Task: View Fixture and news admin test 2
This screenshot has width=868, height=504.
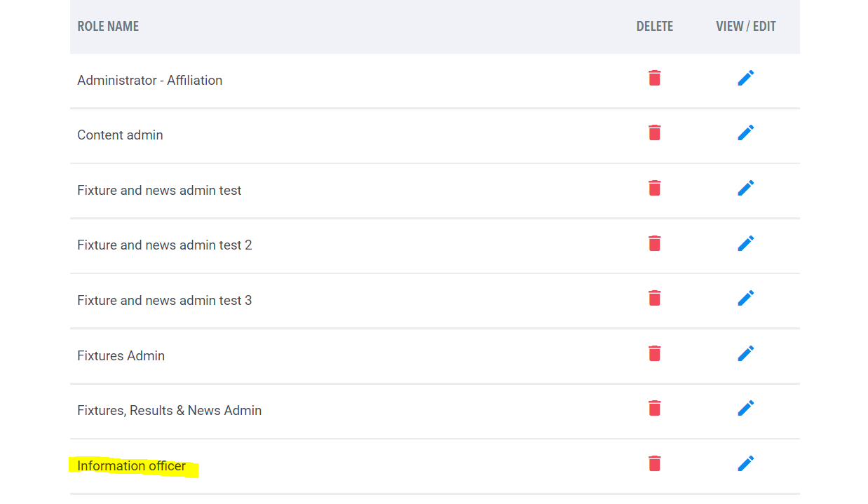Action: [x=746, y=243]
